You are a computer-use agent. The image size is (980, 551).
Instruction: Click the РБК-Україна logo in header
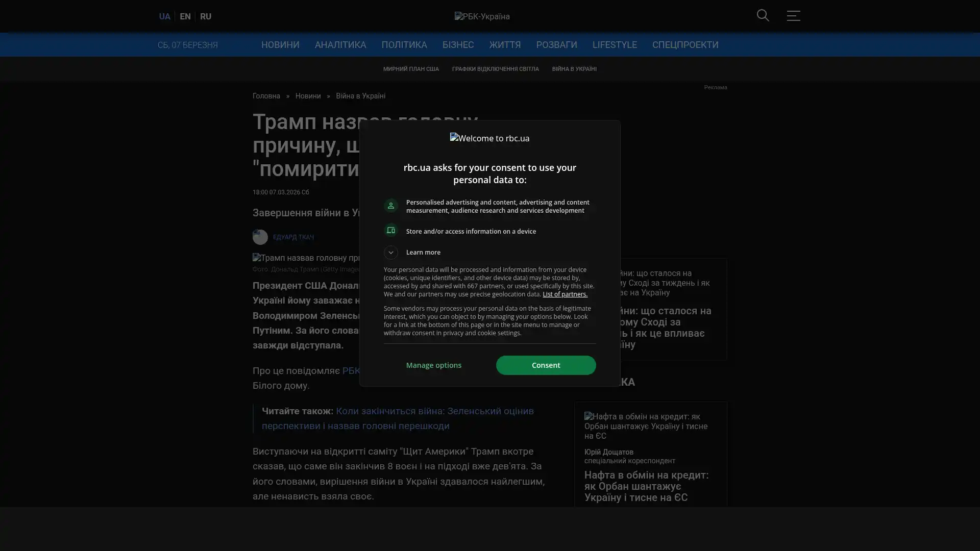(482, 16)
